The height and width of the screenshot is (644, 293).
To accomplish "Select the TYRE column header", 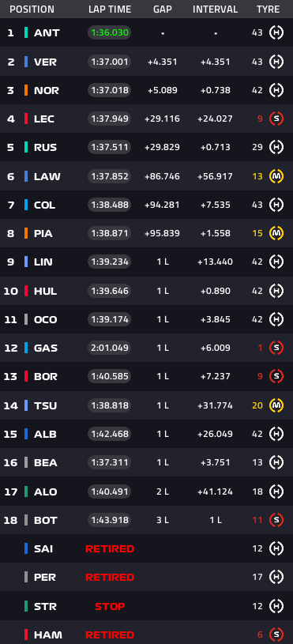I will point(268,9).
